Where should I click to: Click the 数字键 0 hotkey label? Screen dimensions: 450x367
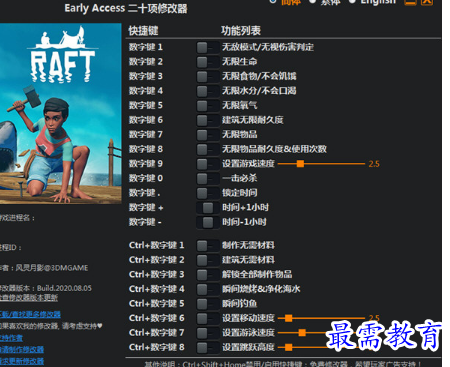click(146, 178)
